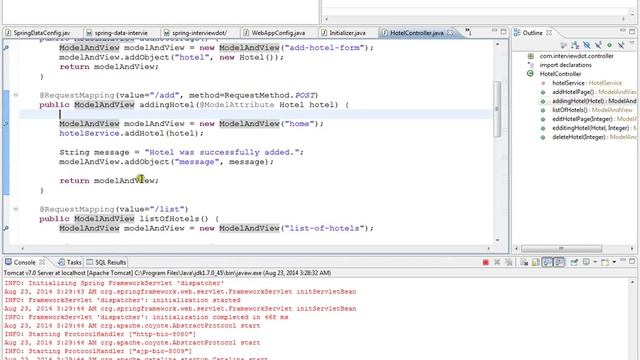Click the editor scroll down arrow
This screenshot has width=640, height=360.
[x=497, y=240]
